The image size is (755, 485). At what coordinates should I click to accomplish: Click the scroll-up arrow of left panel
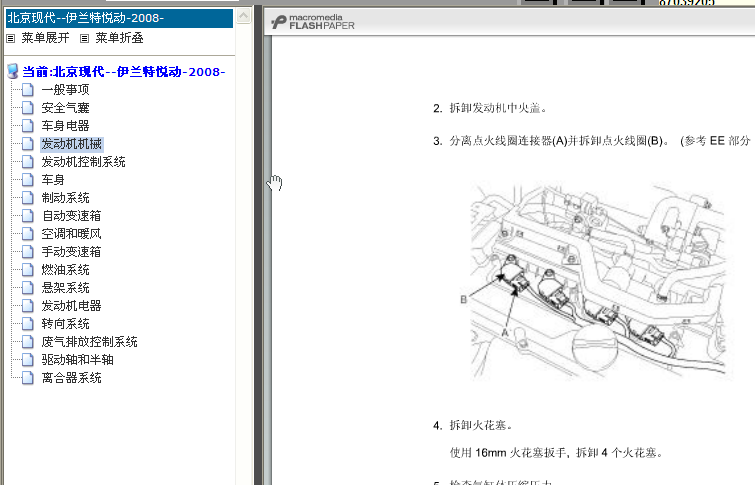[244, 16]
